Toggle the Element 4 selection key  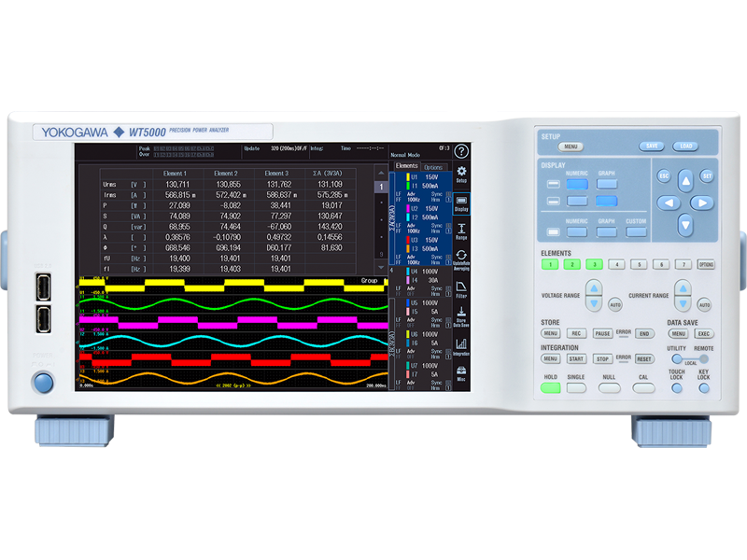tap(616, 265)
